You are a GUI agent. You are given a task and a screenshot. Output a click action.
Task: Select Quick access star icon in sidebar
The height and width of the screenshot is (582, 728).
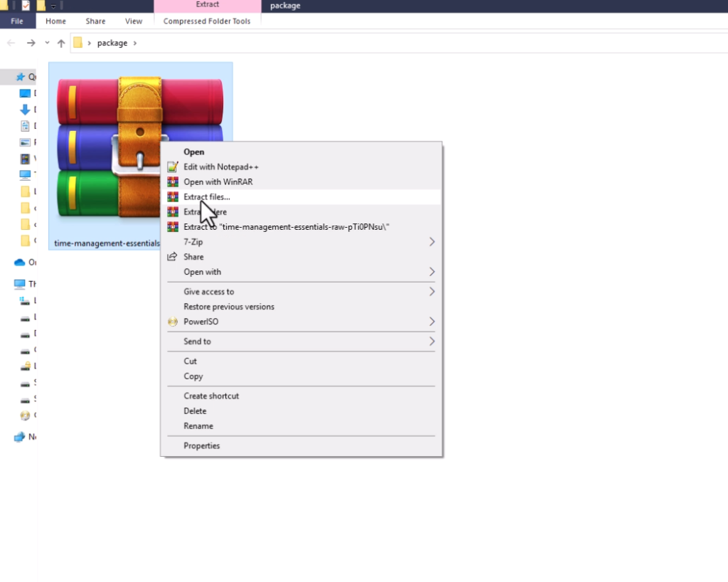(x=20, y=77)
